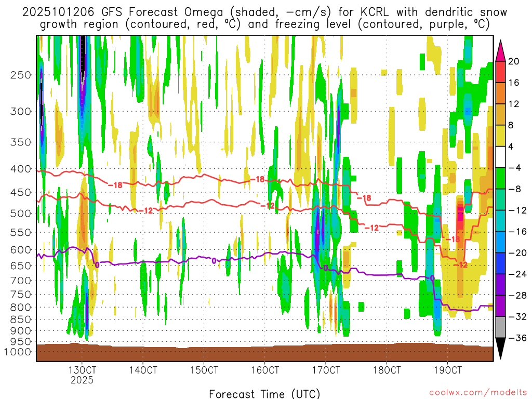The height and width of the screenshot is (399, 532).
Task: Click the -20 value on the color scale
Action: 517,253
